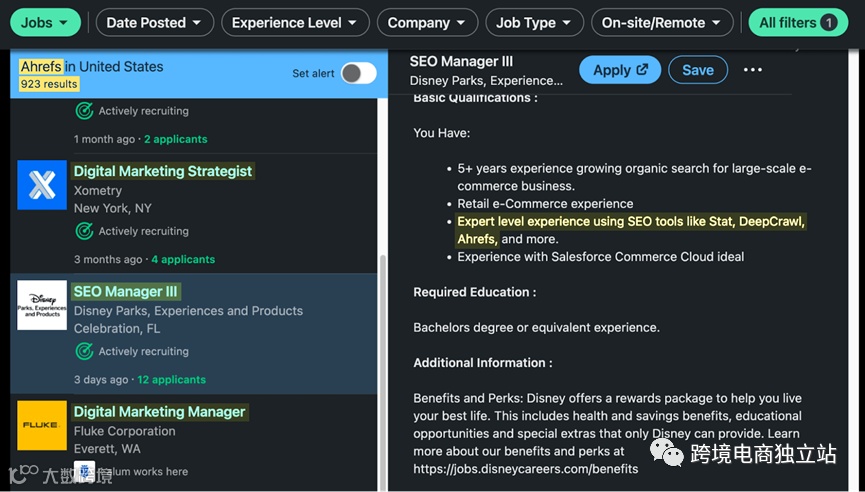
Task: Expand the Jobs dropdown
Action: point(48,22)
